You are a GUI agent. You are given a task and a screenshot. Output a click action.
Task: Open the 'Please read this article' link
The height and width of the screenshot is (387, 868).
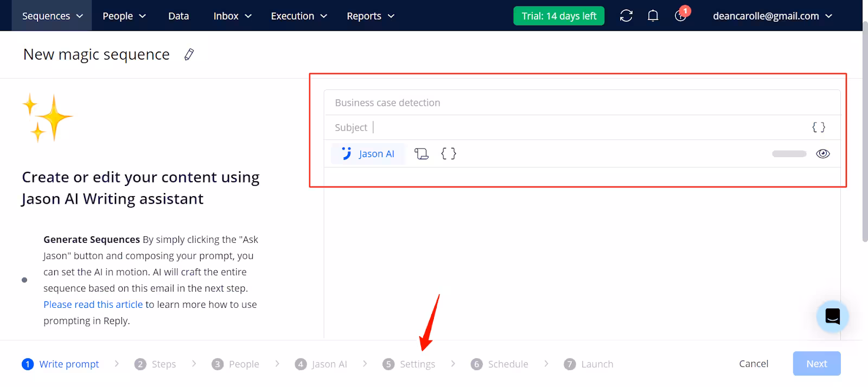[93, 305]
